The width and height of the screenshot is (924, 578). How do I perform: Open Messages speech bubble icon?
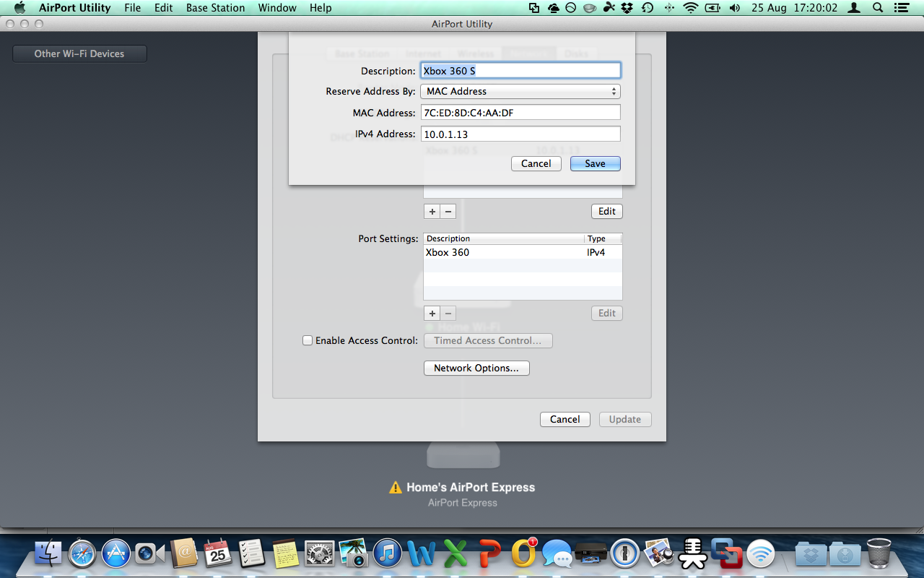tap(557, 554)
